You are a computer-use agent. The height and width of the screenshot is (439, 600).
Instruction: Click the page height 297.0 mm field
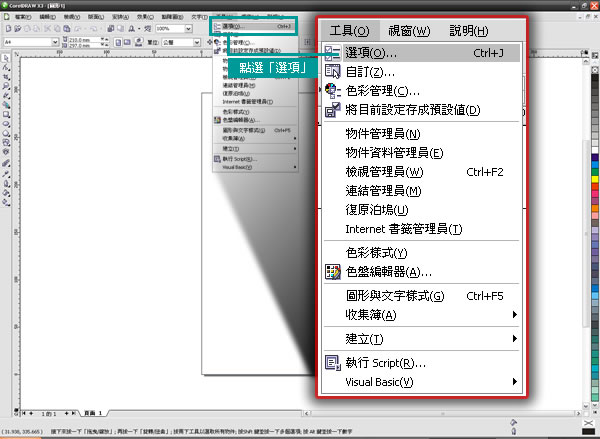[83, 45]
